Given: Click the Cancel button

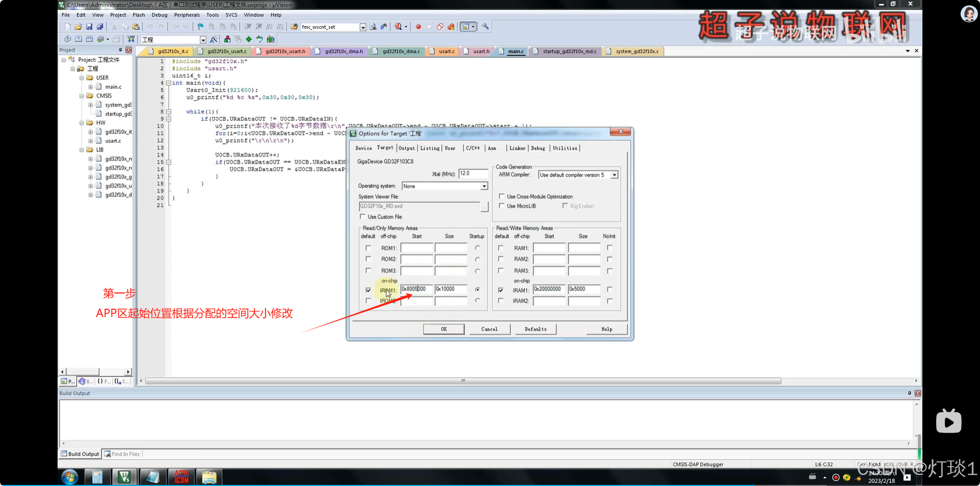Looking at the screenshot, I should point(489,329).
